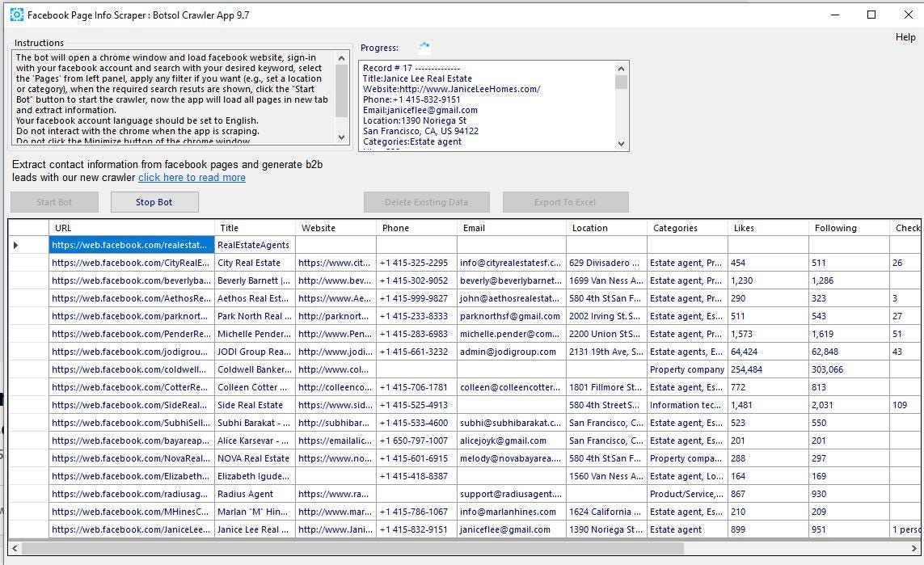The image size is (924, 565).
Task: Select the 'JODI Group Rea...' title cell
Action: [255, 352]
